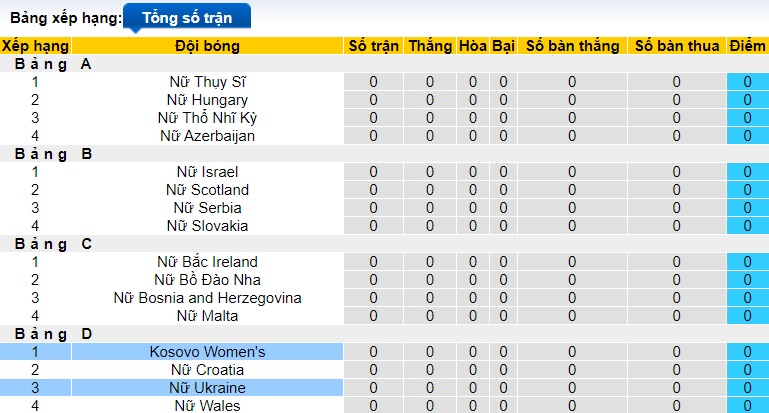The height and width of the screenshot is (413, 769).
Task: Select Nữ Serbia in Bảng B
Action: pos(207,208)
